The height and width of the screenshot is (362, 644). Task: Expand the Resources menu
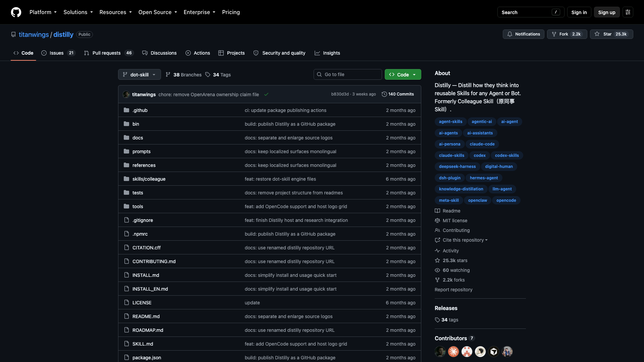(116, 12)
